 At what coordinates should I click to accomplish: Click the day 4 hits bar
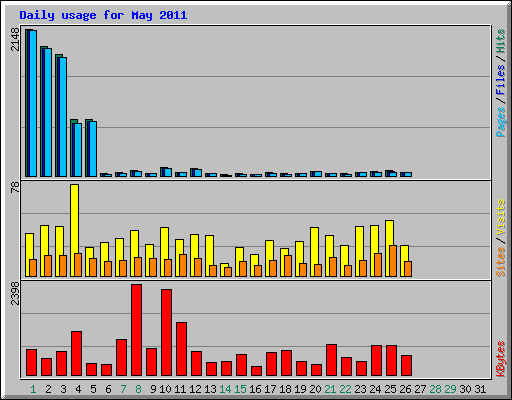click(76, 148)
